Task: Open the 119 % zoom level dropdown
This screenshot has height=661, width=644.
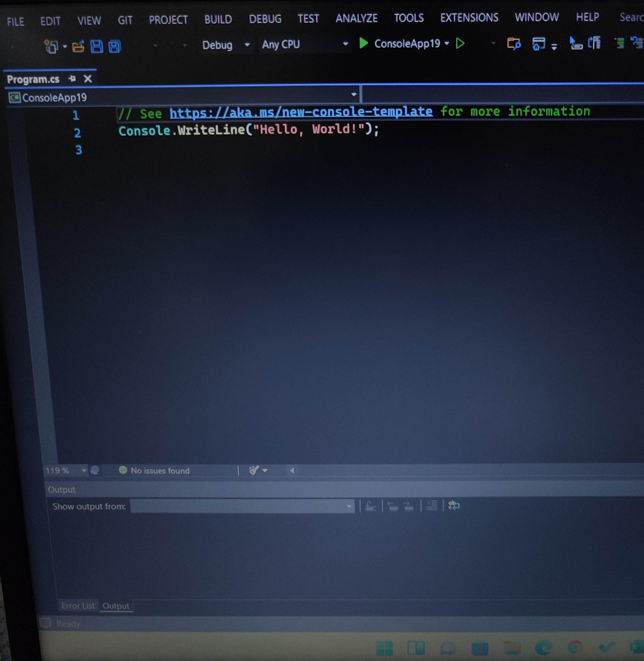Action: pyautogui.click(x=84, y=470)
